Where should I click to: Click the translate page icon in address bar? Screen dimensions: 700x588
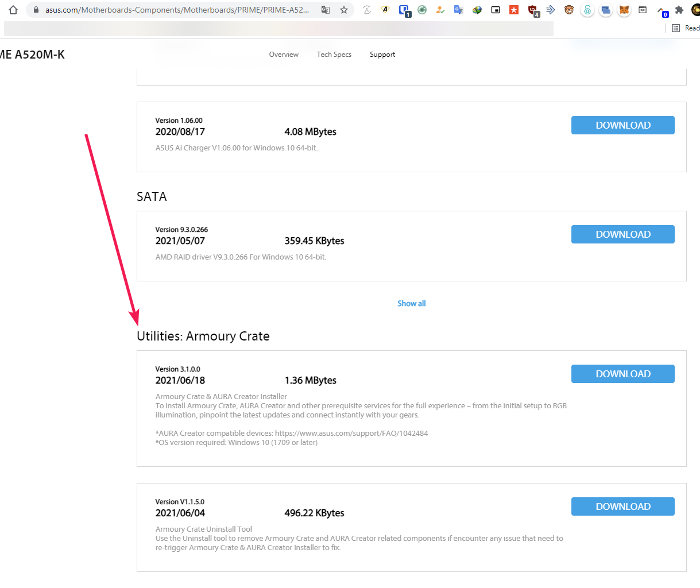(x=326, y=10)
